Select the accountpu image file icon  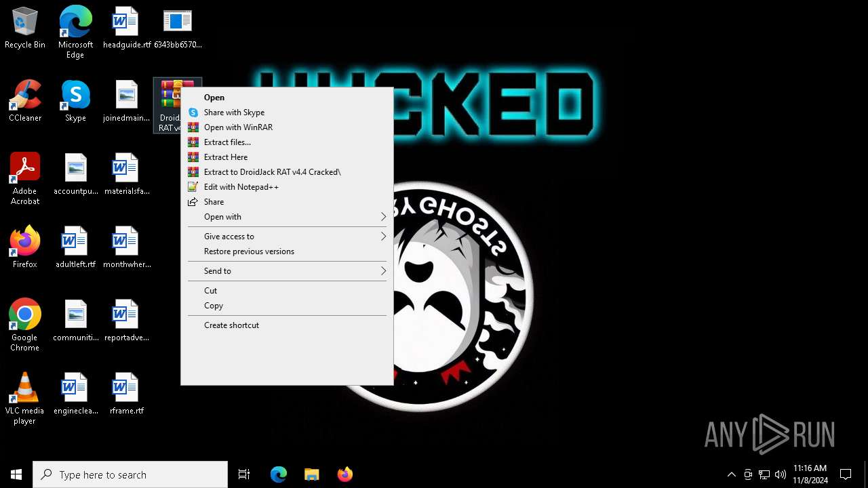[75, 174]
